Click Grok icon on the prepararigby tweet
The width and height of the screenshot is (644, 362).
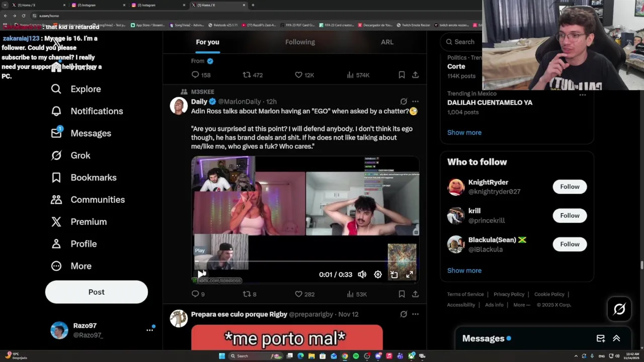point(404,314)
